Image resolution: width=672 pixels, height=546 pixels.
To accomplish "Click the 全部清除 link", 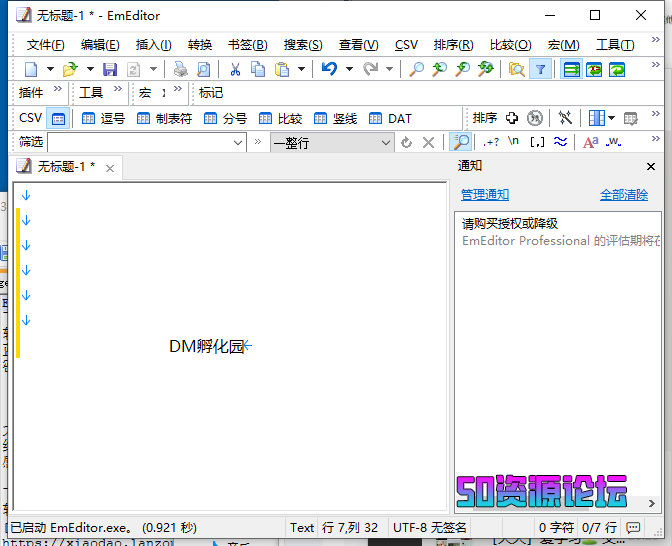I will click(x=624, y=195).
